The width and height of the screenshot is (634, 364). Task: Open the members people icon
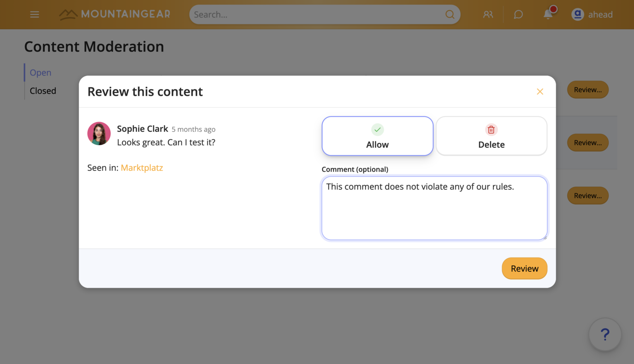[x=488, y=15]
